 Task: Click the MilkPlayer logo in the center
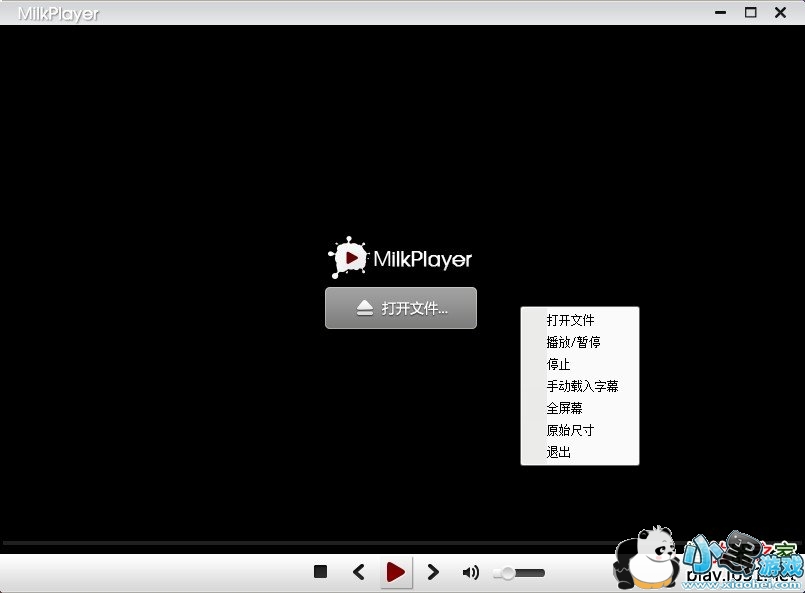point(400,257)
